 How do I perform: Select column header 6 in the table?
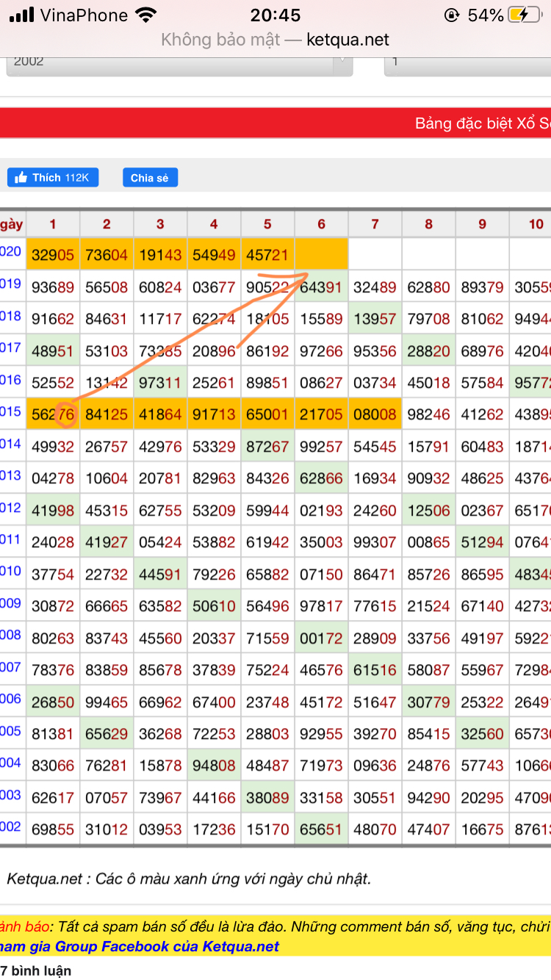point(321,224)
